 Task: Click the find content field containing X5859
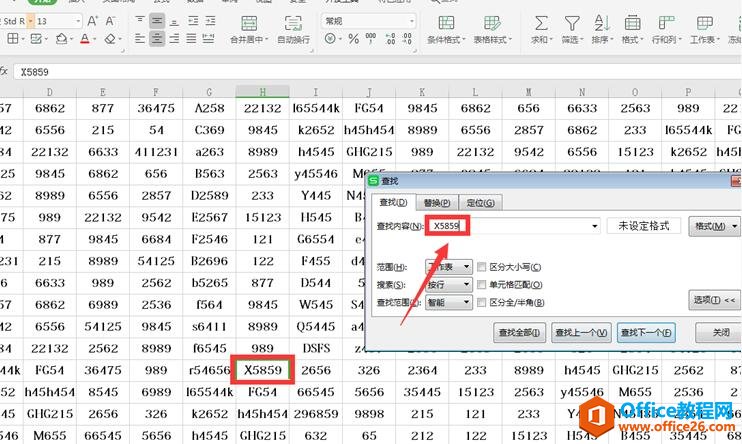[x=515, y=226]
